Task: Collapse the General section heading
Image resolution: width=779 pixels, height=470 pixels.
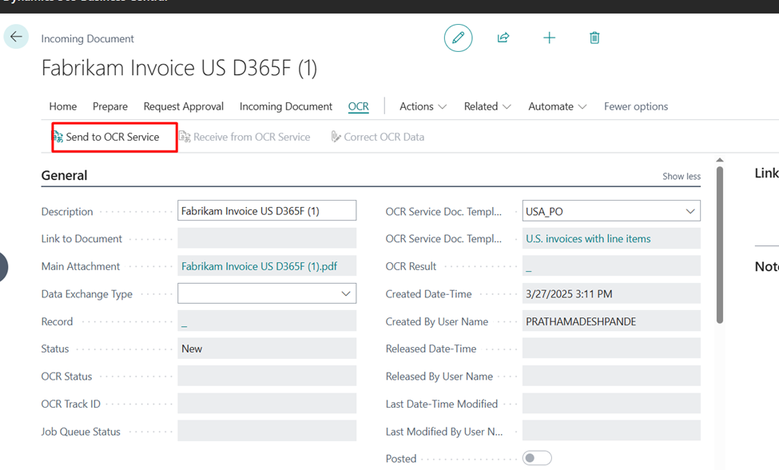Action: 64,175
